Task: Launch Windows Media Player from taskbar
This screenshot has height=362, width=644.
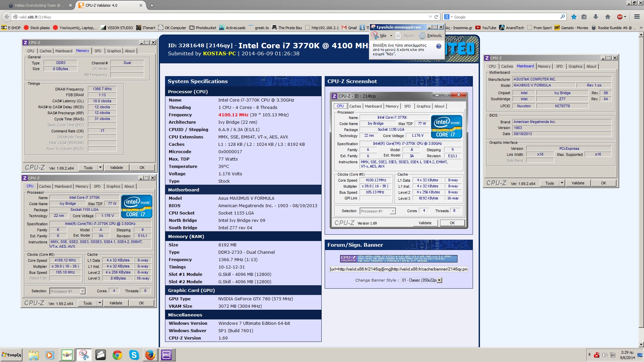Action: click(50, 355)
